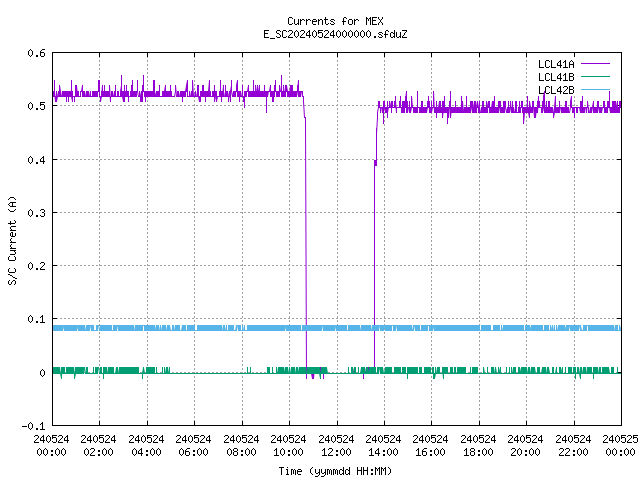Click the purple LCL41A falling edge near 10:40

[306, 237]
